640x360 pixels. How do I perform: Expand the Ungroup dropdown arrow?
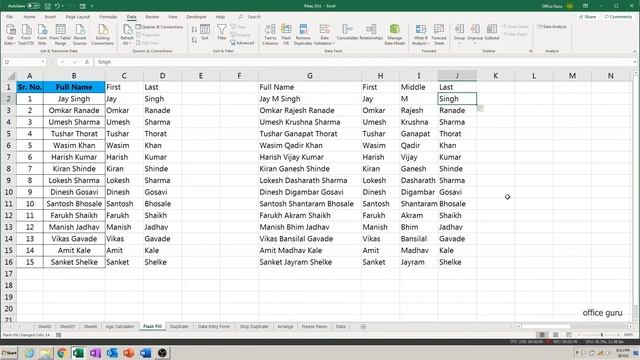point(475,43)
